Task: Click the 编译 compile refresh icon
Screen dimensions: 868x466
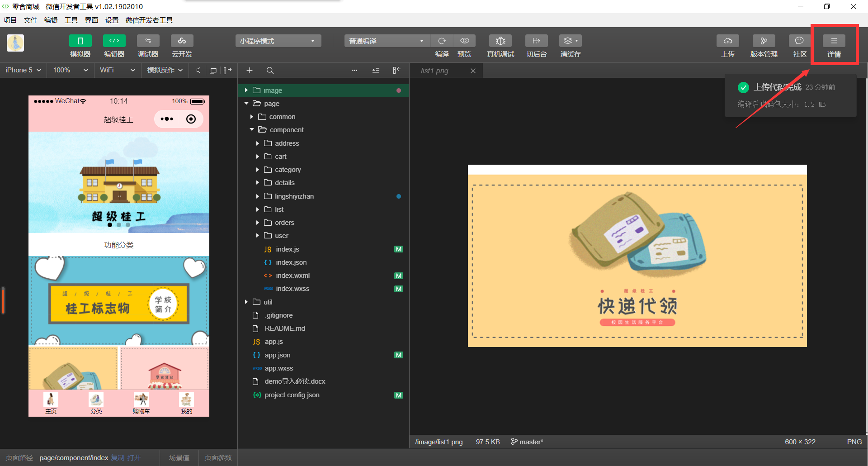Action: pos(442,41)
